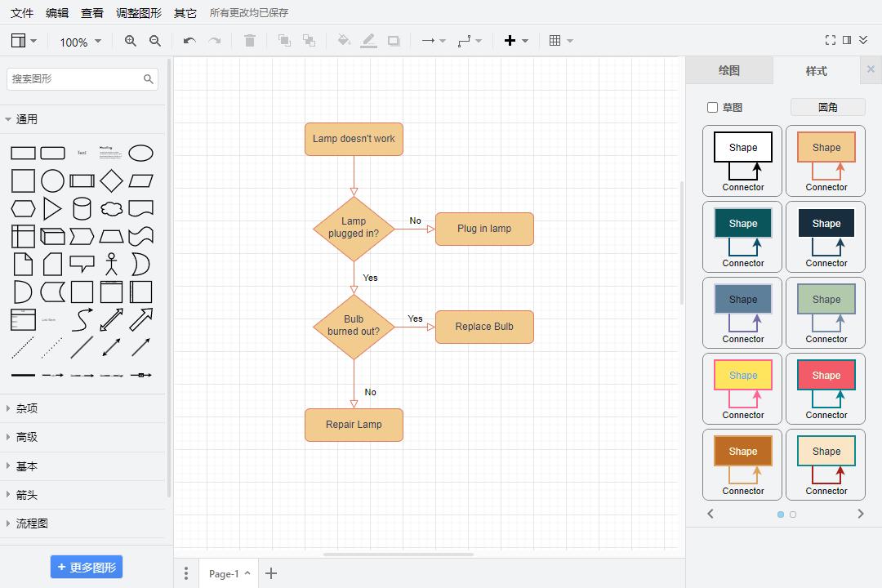Image resolution: width=882 pixels, height=588 pixels.
Task: Click the 更多图形 button
Action: pyautogui.click(x=87, y=567)
